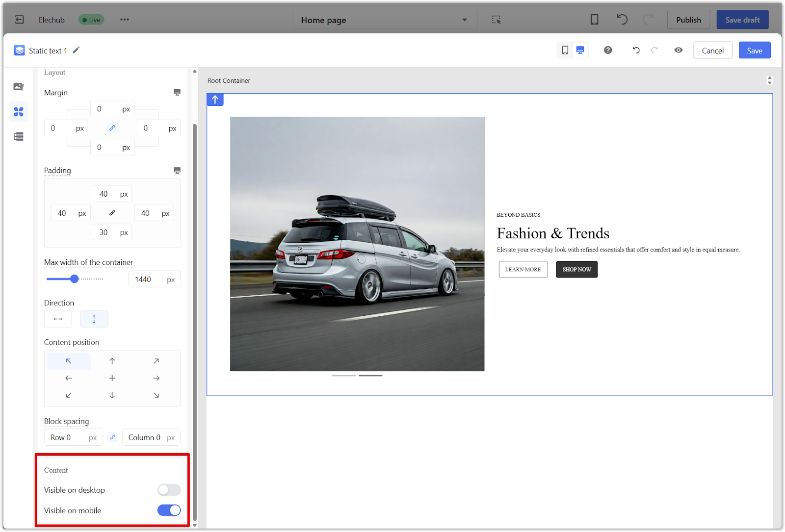
Task: Edit the 1440 max width field
Action: tap(155, 279)
